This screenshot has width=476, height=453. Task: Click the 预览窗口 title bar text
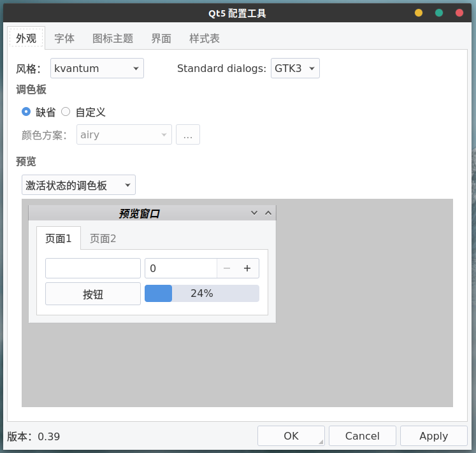(x=139, y=213)
